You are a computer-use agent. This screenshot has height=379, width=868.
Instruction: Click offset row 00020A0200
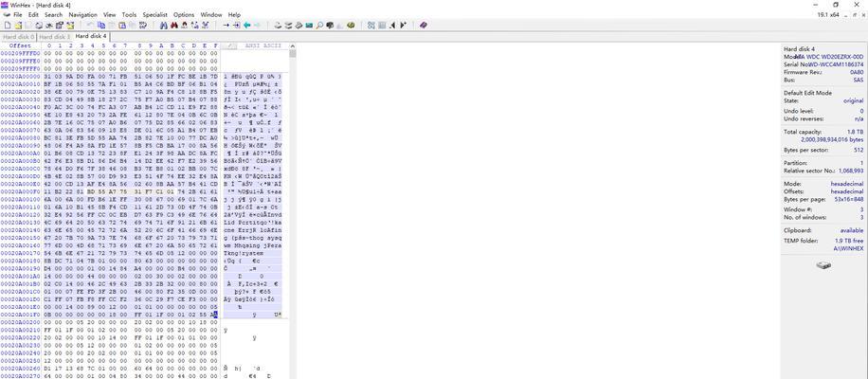[x=21, y=322]
